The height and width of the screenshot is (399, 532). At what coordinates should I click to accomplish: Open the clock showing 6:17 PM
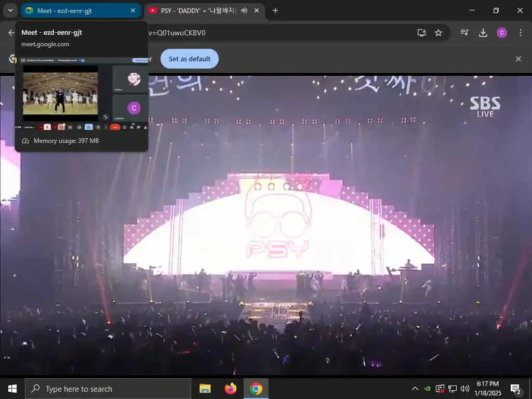(x=487, y=389)
